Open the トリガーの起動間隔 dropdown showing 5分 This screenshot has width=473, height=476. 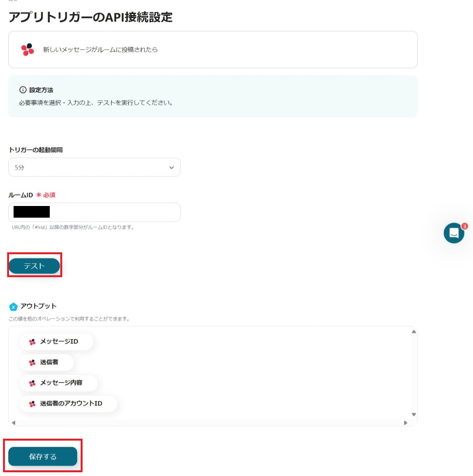coord(94,167)
